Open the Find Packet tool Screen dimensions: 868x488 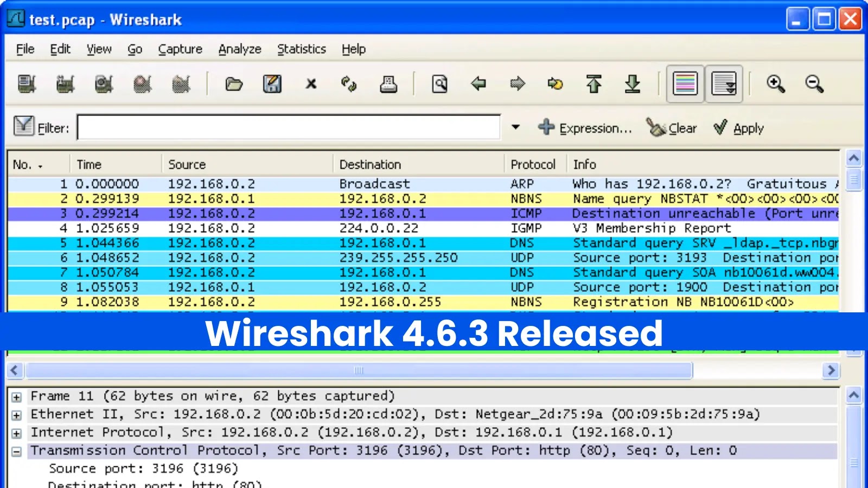[x=440, y=84]
